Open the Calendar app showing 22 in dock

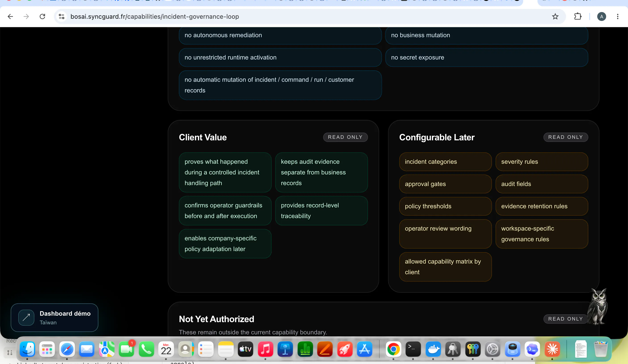point(166,349)
